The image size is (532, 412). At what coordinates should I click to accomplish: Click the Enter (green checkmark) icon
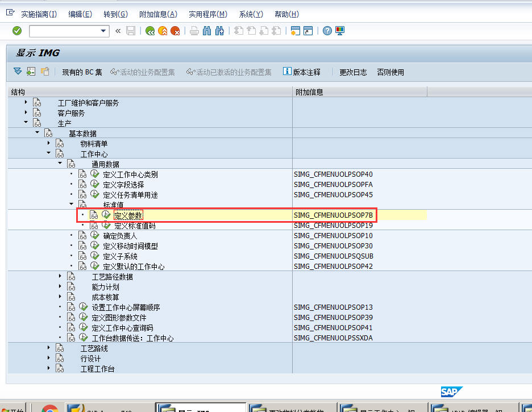(16, 31)
